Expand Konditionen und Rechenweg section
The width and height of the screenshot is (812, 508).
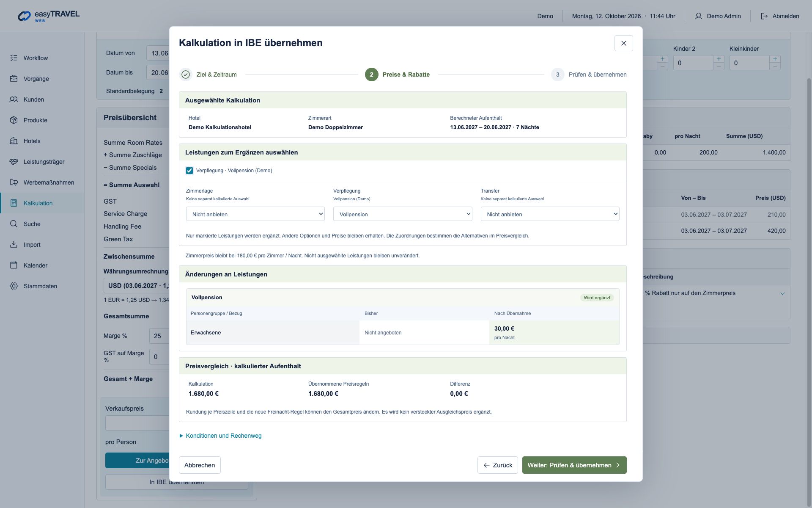(220, 436)
